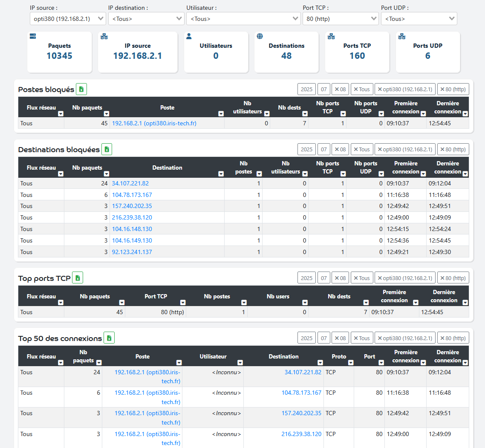Open Nb paquets filter in Postes bloqués
485x448 pixels.
[107, 113]
